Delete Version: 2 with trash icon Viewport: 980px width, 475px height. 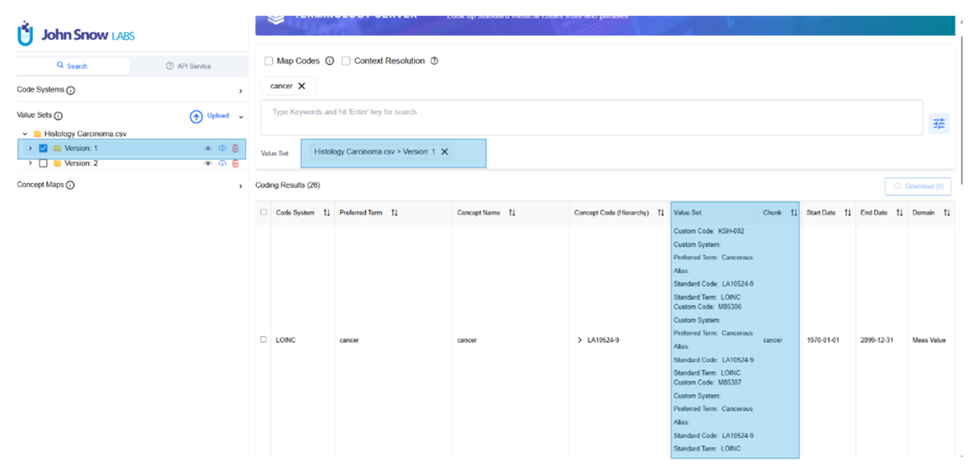(235, 163)
